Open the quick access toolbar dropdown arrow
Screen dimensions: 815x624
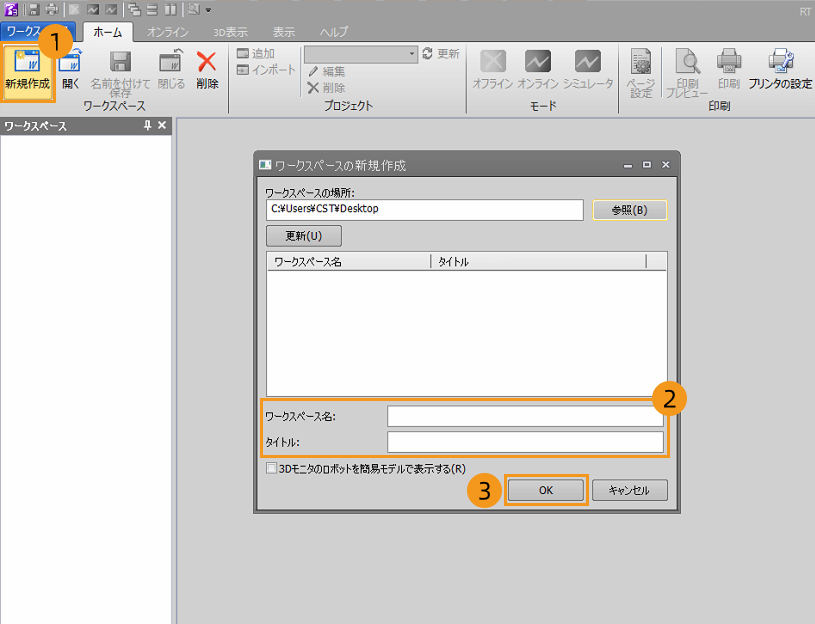pos(208,10)
